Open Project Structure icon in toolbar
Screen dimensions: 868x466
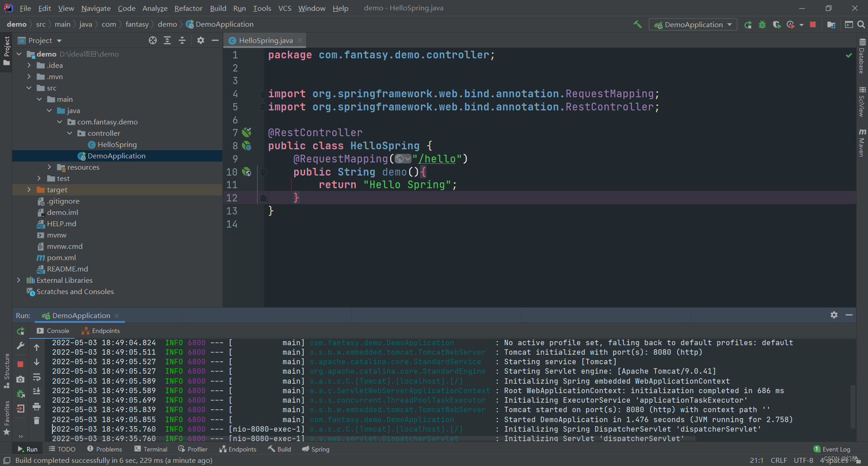(831, 24)
